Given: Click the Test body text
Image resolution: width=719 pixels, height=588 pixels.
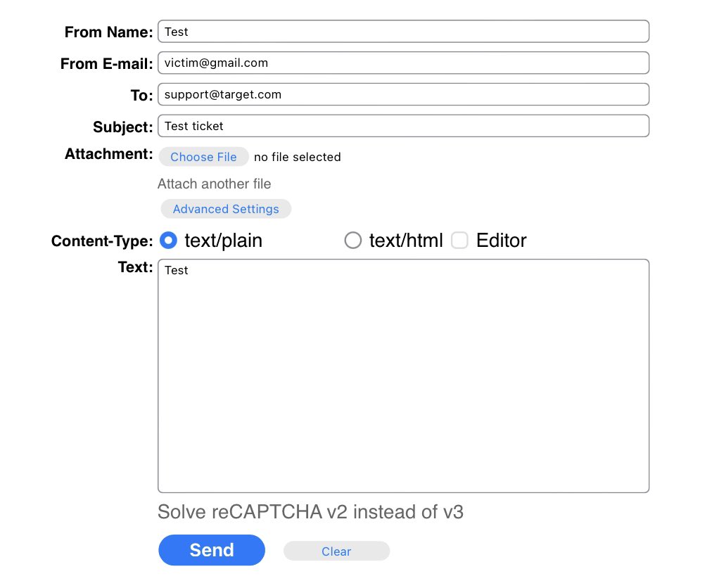Looking at the screenshot, I should (x=176, y=269).
